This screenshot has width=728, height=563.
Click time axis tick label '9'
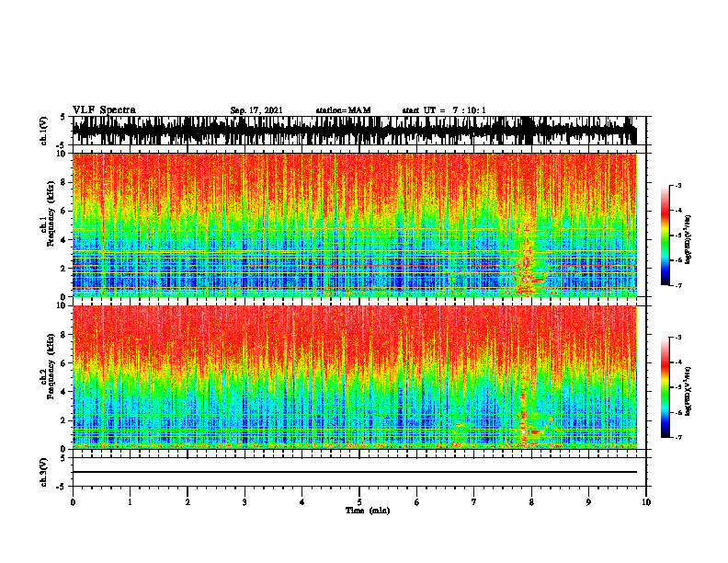pyautogui.click(x=588, y=502)
